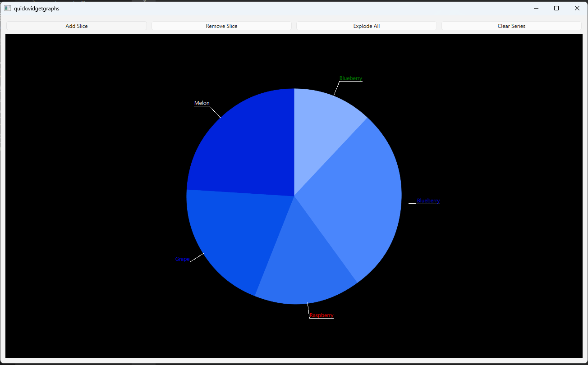Click the quickwidgetgraphs window title text
588x365 pixels.
37,9
